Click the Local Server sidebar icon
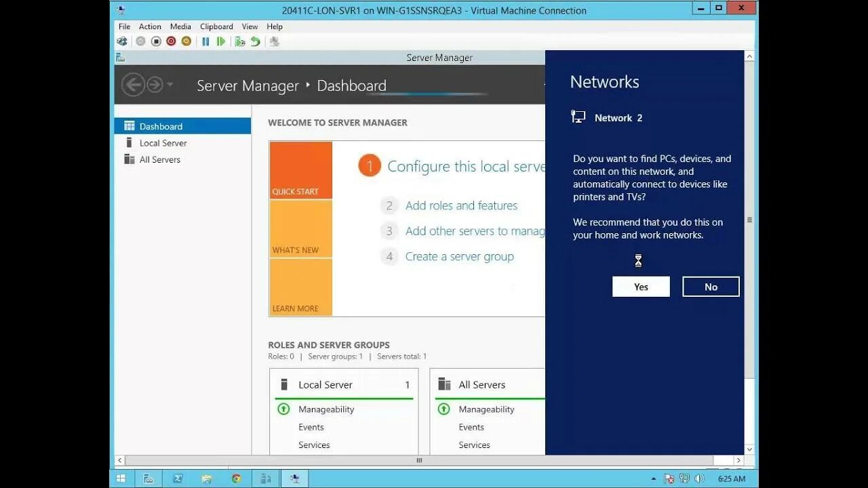Viewport: 868px width, 488px height. (129, 143)
